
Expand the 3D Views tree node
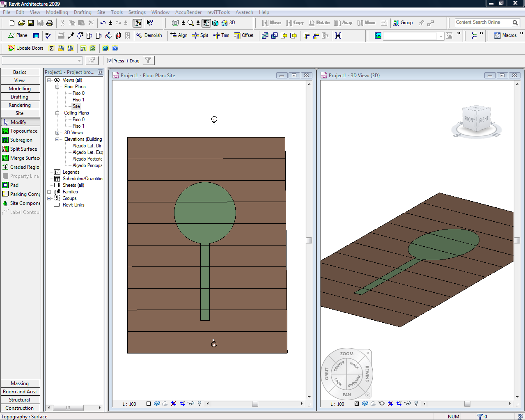[x=57, y=133]
